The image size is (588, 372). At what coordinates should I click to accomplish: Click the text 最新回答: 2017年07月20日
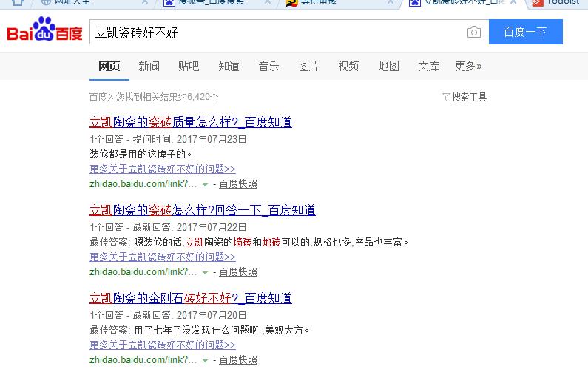[190, 315]
